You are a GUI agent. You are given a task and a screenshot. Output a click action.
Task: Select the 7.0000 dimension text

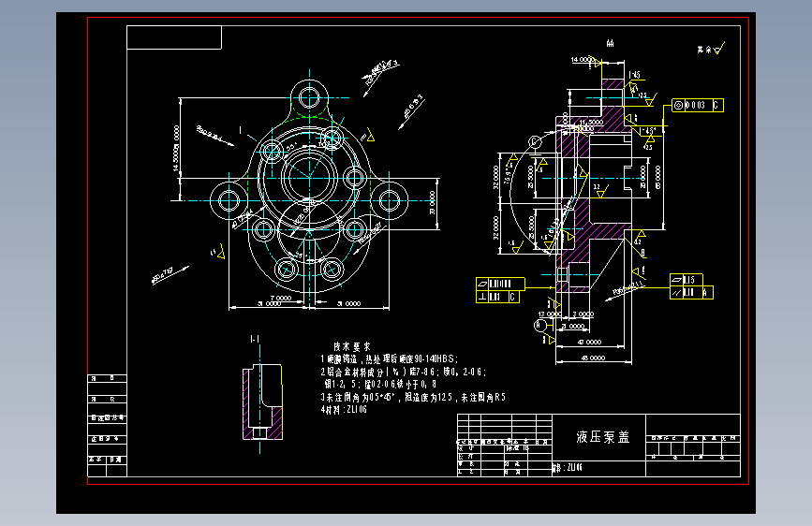[281, 298]
